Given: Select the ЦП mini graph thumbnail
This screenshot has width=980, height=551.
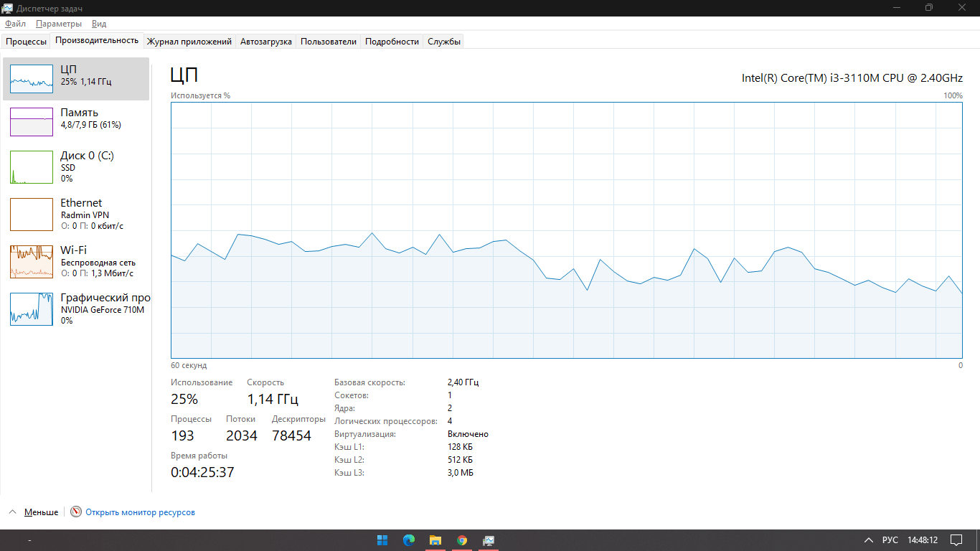Looking at the screenshot, I should pyautogui.click(x=32, y=78).
